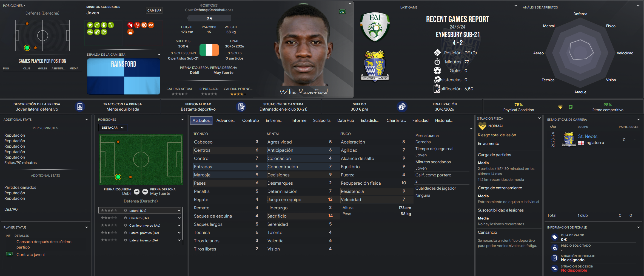Screen dimensions: 644x276
Task: Click the left boot icon for Pierna Izquierda
Action: coord(137,192)
